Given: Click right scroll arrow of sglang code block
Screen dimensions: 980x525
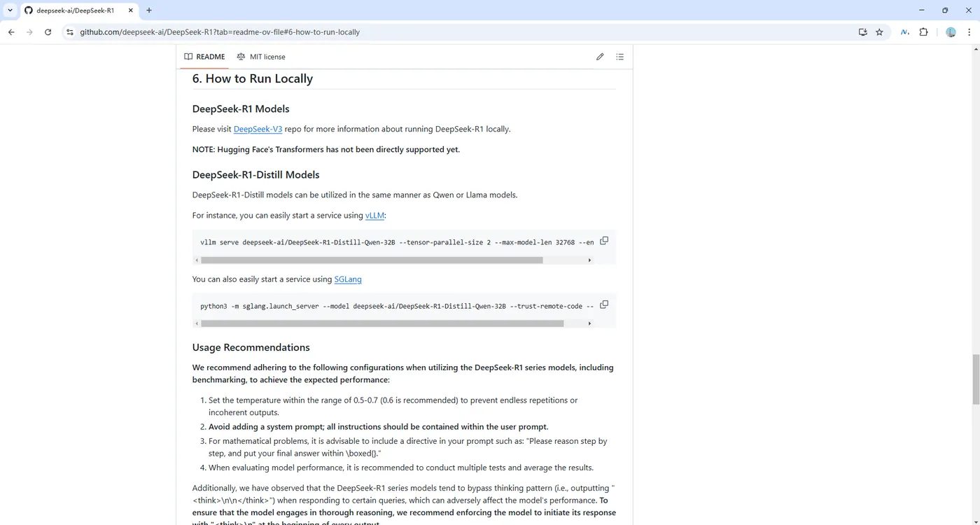Looking at the screenshot, I should 589,324.
